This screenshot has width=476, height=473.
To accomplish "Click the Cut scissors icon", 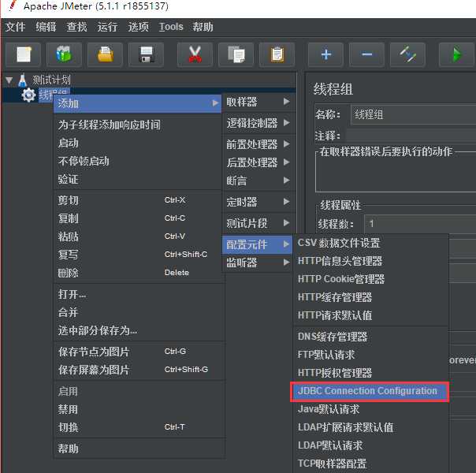I will [195, 54].
